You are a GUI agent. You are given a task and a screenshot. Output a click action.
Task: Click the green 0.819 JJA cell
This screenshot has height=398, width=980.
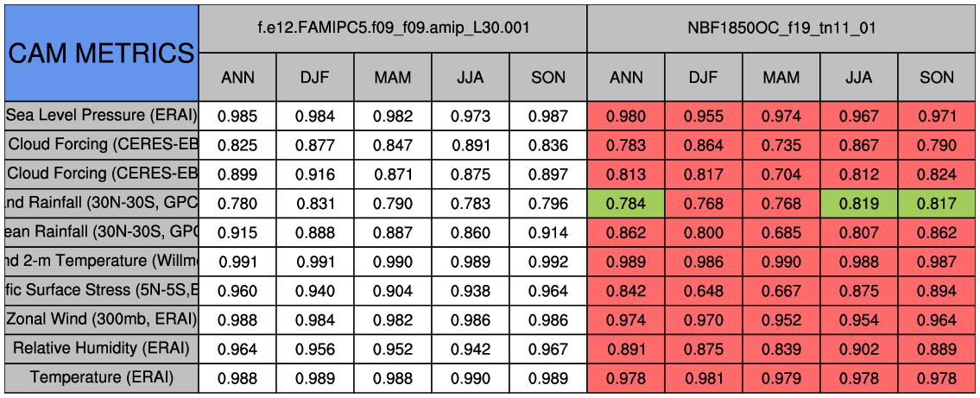(858, 204)
